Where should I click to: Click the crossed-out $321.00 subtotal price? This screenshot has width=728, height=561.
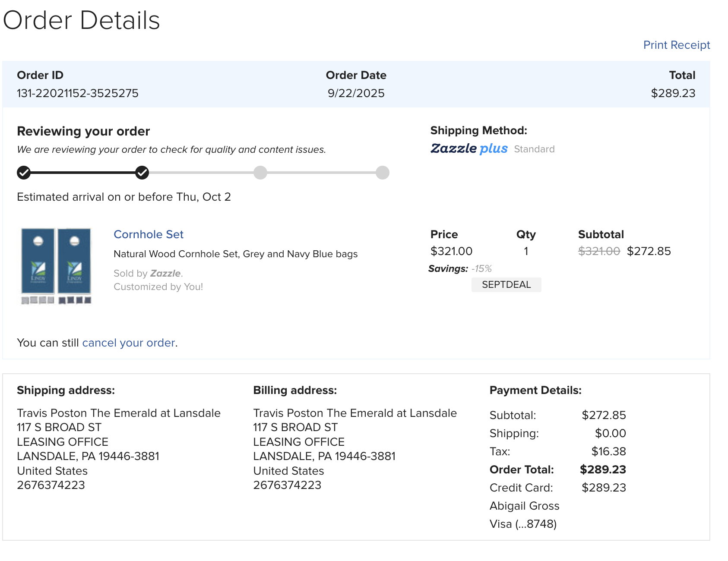tap(599, 251)
